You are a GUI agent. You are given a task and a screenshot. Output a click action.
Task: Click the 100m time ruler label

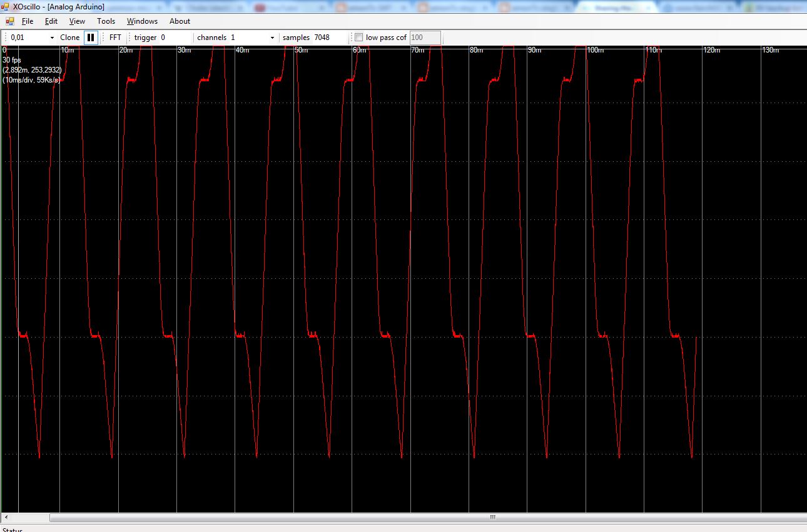(x=595, y=50)
